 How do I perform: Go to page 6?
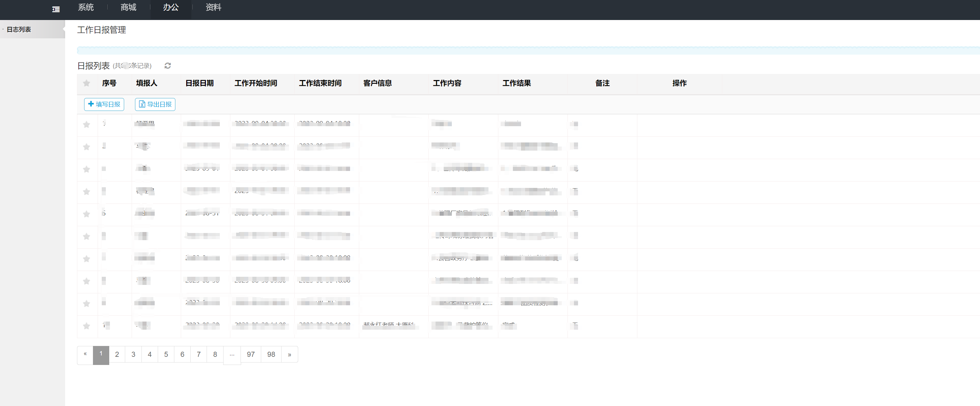tap(182, 354)
